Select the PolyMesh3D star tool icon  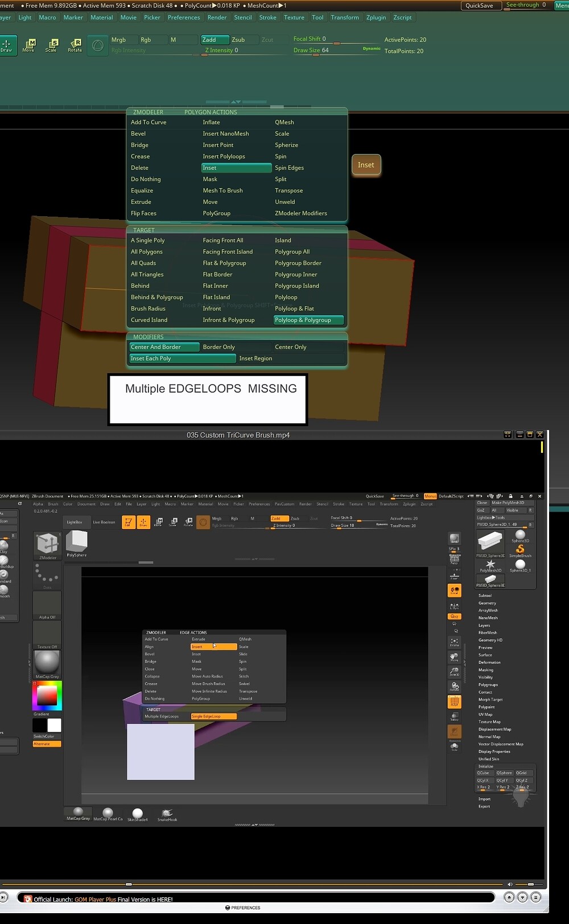click(x=490, y=566)
